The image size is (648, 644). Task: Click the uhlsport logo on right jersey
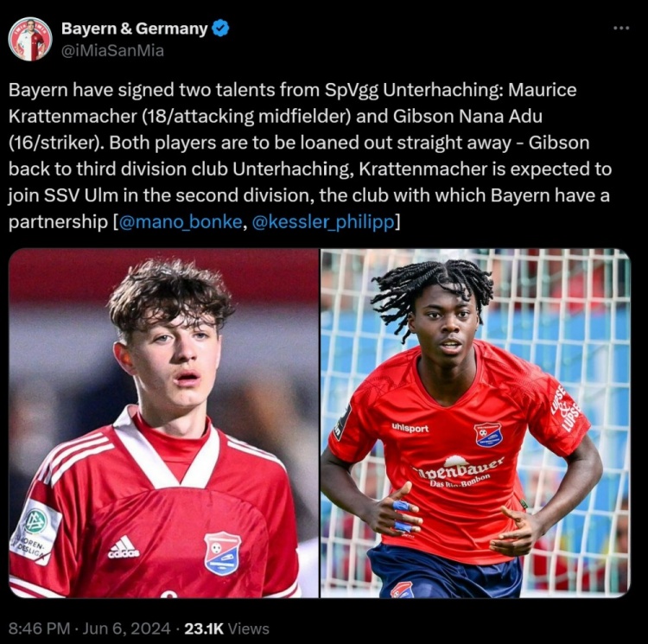[x=410, y=428]
